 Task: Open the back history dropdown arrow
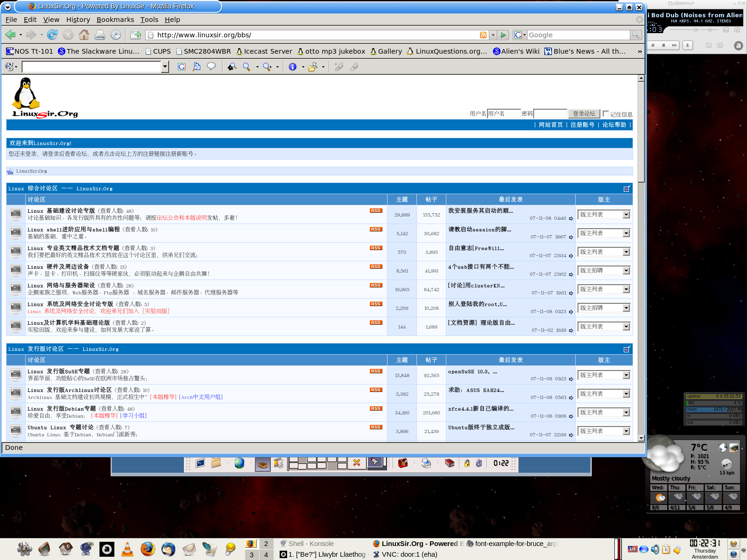21,35
